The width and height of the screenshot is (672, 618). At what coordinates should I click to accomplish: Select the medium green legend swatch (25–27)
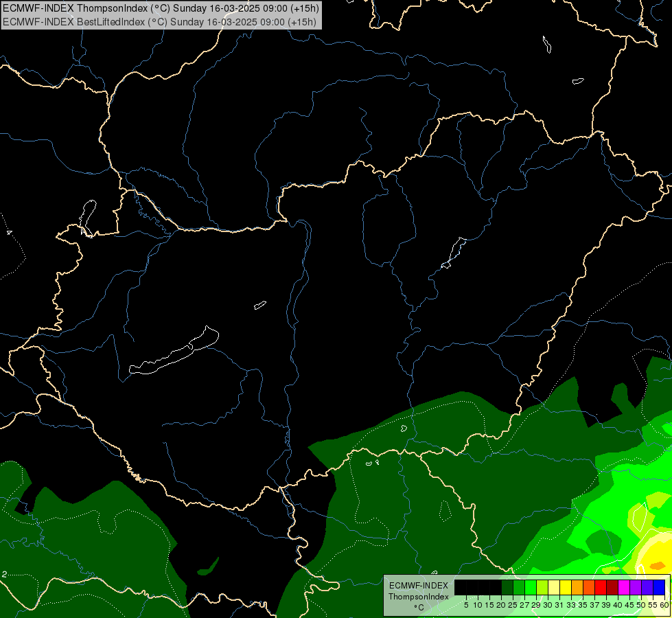point(519,587)
